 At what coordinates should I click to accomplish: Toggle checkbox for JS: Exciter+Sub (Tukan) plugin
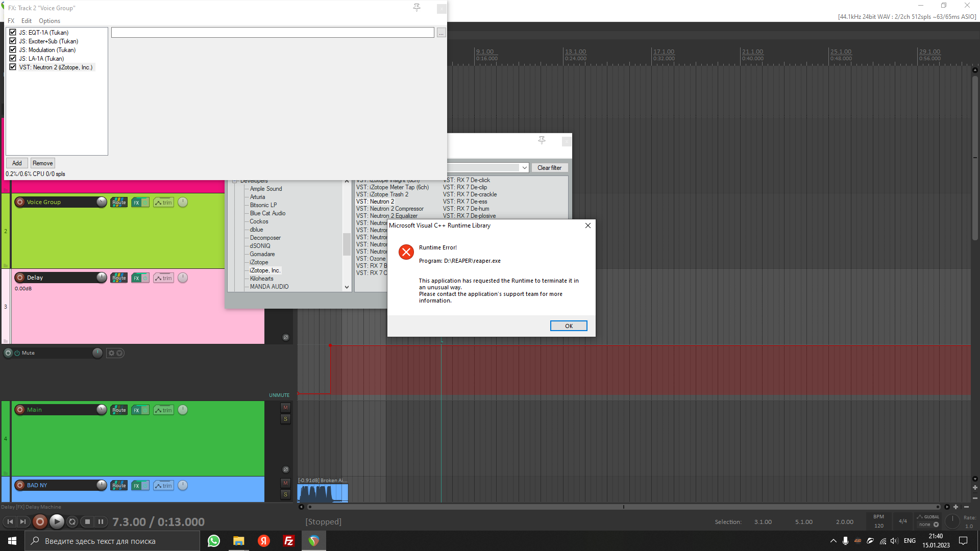point(12,41)
